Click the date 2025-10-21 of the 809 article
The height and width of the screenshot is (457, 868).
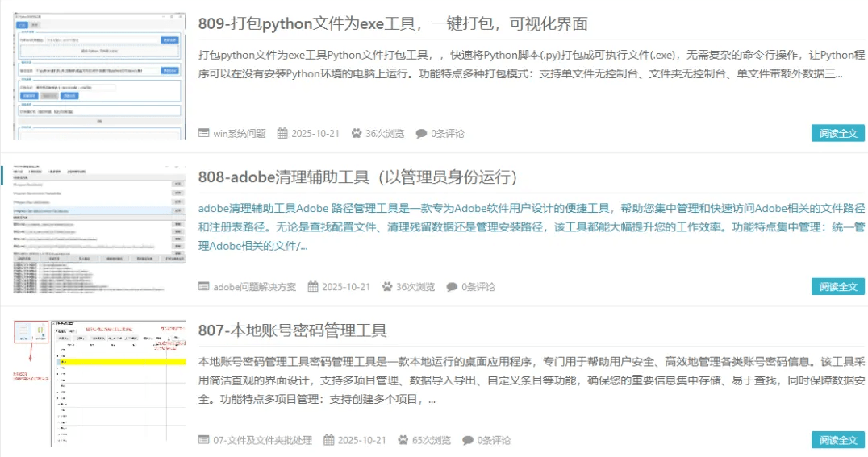(315, 133)
